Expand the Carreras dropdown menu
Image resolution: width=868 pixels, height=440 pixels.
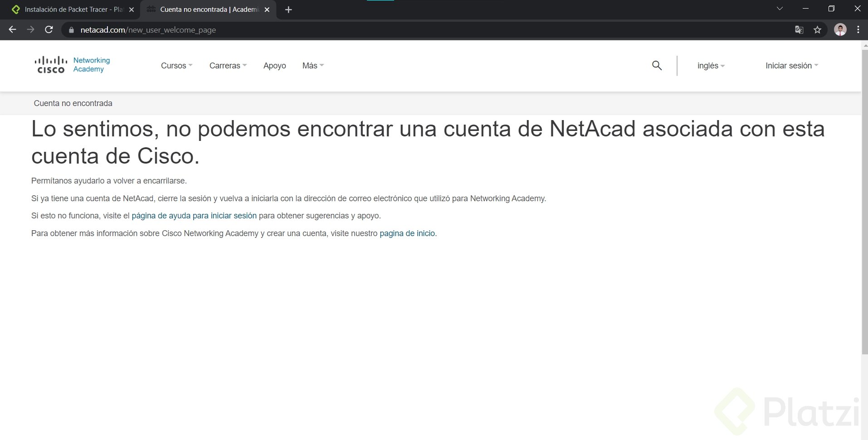point(228,66)
